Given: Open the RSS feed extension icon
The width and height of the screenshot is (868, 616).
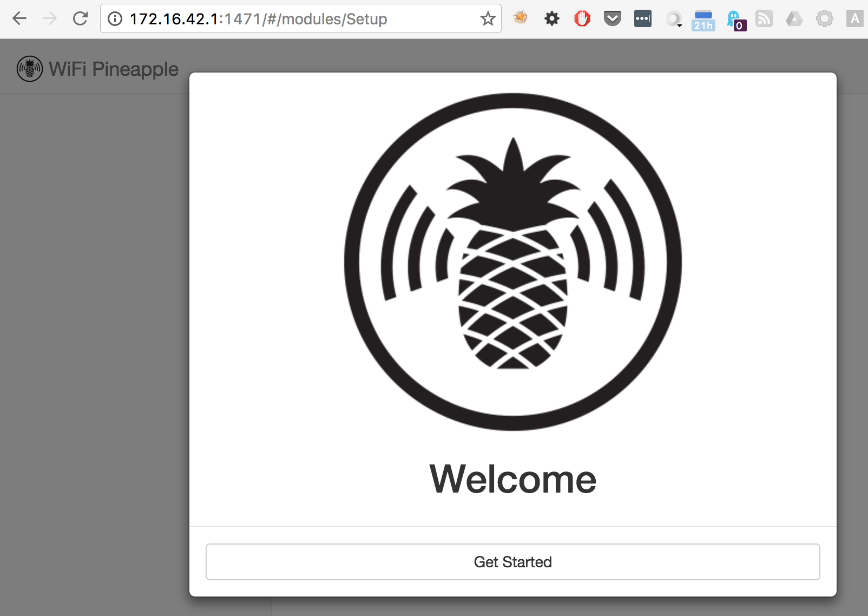Looking at the screenshot, I should pyautogui.click(x=764, y=19).
